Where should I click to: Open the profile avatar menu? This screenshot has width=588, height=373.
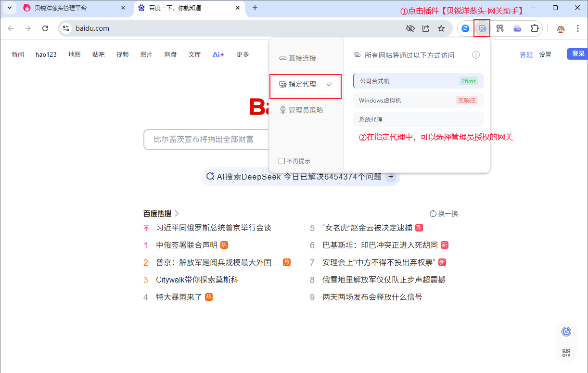coord(561,28)
